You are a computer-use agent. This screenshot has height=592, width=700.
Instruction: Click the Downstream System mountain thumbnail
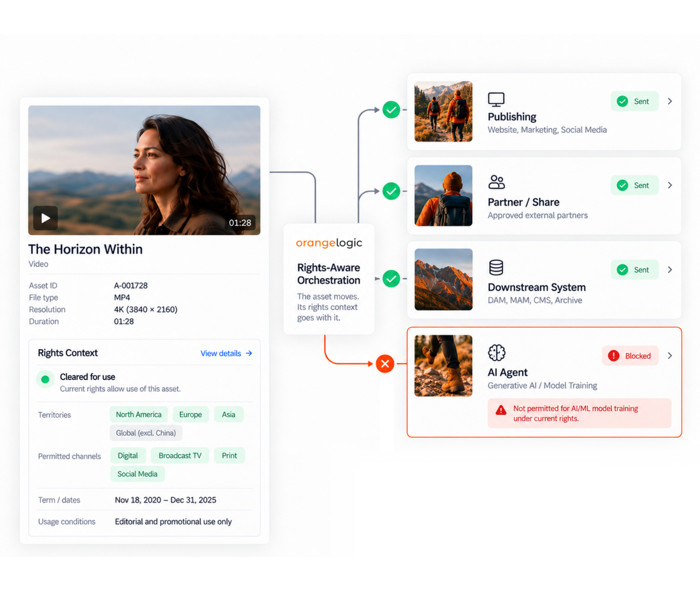(x=443, y=279)
